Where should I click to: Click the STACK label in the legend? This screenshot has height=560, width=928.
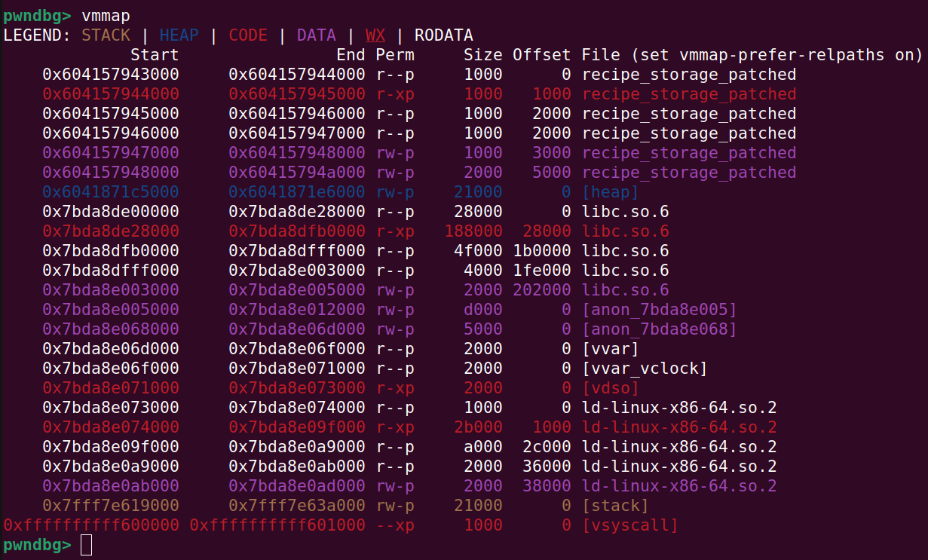coord(106,35)
